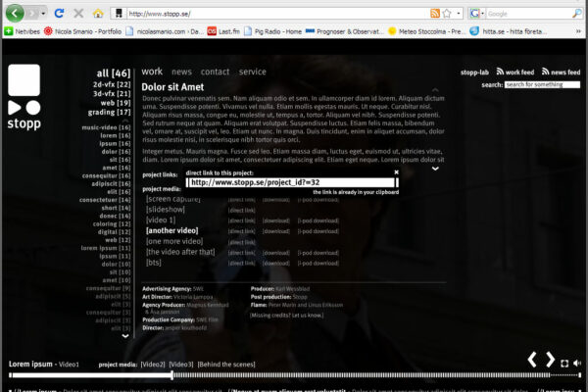Open [the video after that] media item
The image size is (588, 392).
pyautogui.click(x=180, y=252)
